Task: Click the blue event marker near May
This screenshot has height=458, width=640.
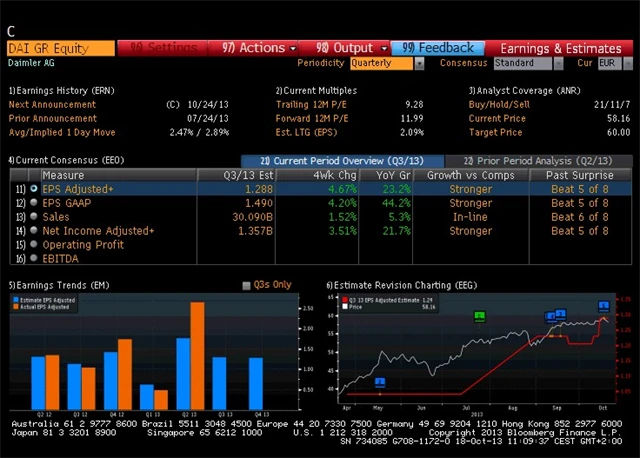Action: (x=380, y=381)
